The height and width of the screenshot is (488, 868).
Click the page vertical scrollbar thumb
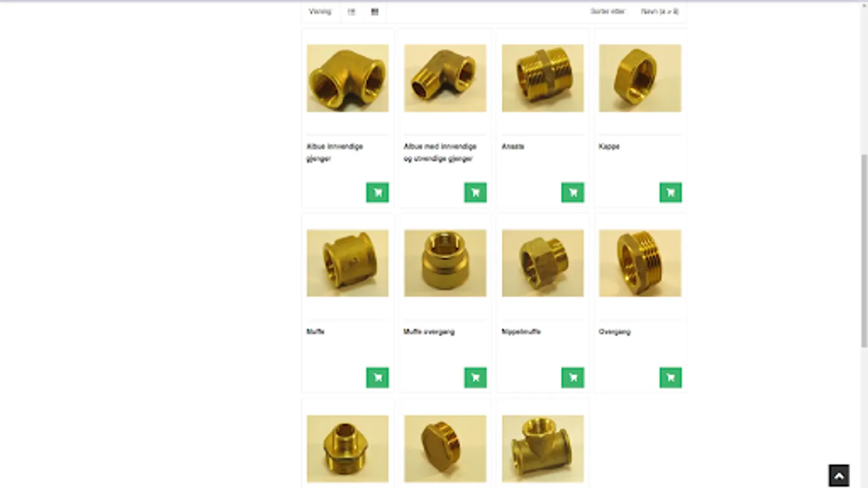pos(864,251)
